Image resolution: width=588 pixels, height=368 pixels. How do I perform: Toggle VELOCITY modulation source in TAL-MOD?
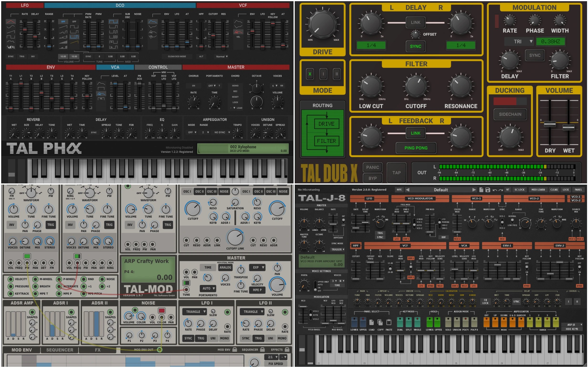coord(10,279)
